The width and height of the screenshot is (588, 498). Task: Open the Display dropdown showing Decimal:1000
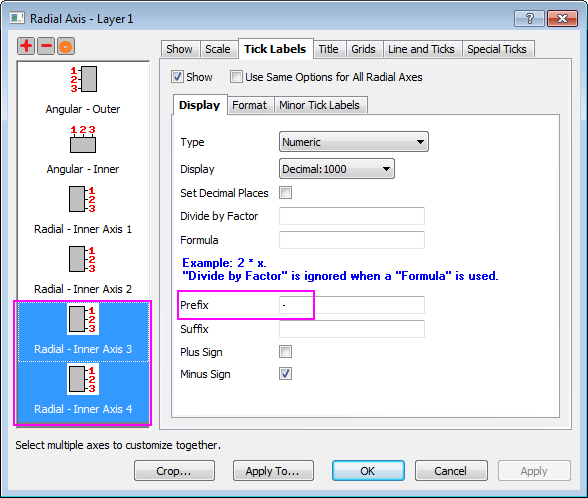(337, 169)
